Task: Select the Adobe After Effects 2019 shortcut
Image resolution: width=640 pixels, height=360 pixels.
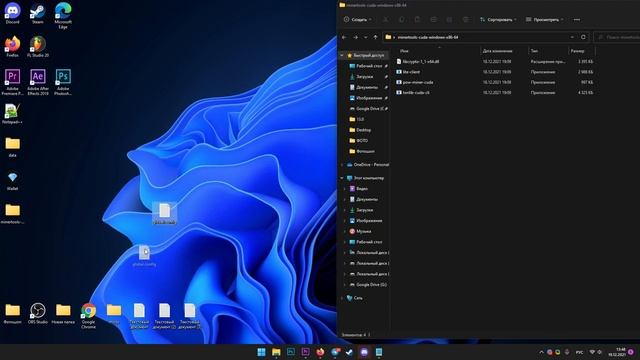Action: 38,82
